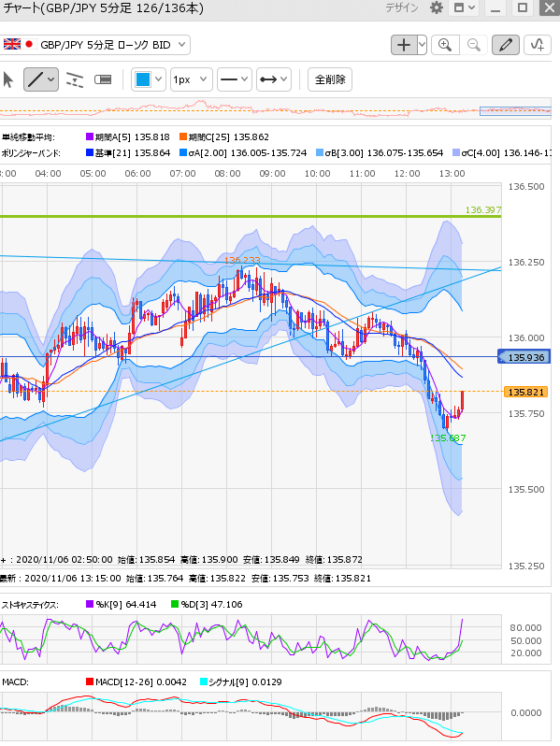Click the 全削除 delete all button
This screenshot has height=746, width=560.
330,79
